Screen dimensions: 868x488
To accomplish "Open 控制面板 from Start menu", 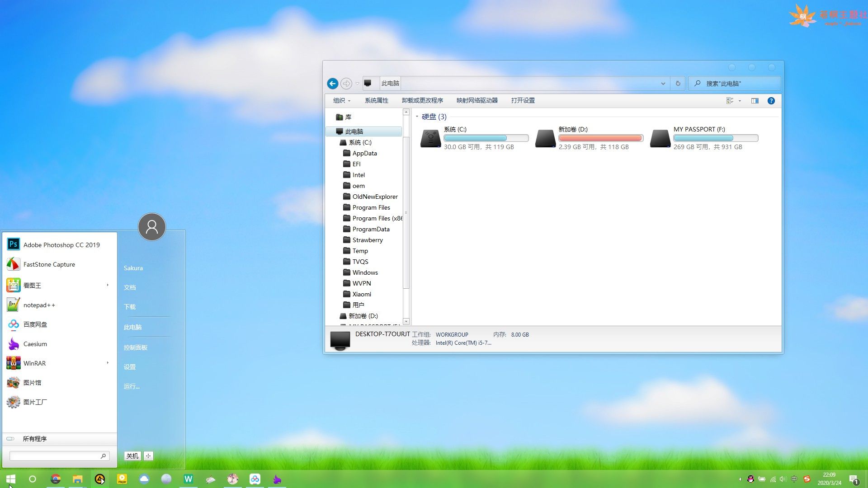I will pos(136,347).
